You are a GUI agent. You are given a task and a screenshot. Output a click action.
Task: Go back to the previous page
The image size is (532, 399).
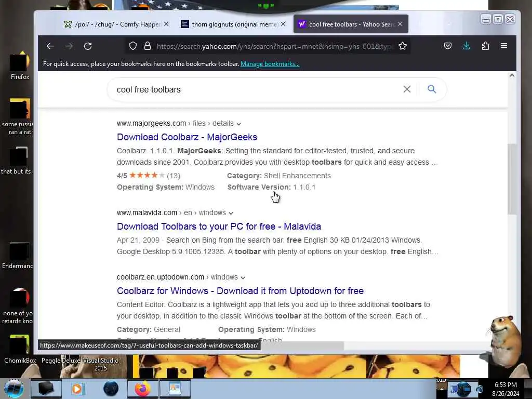click(x=50, y=46)
